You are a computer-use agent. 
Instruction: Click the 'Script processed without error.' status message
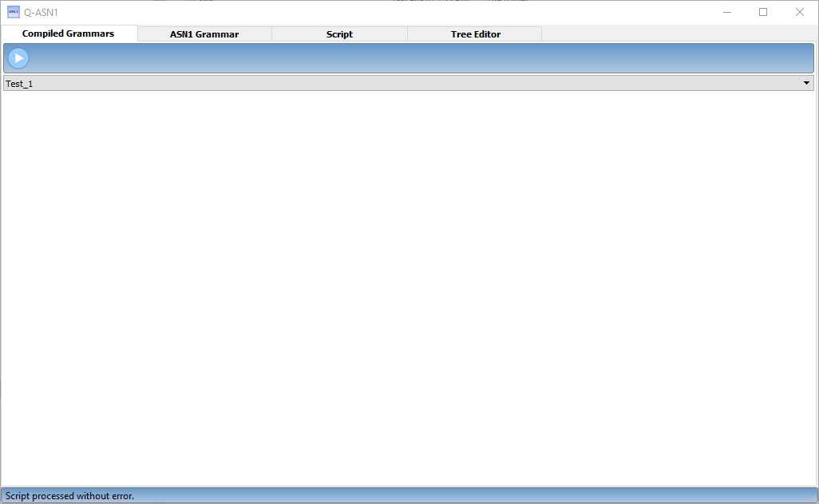tap(70, 496)
